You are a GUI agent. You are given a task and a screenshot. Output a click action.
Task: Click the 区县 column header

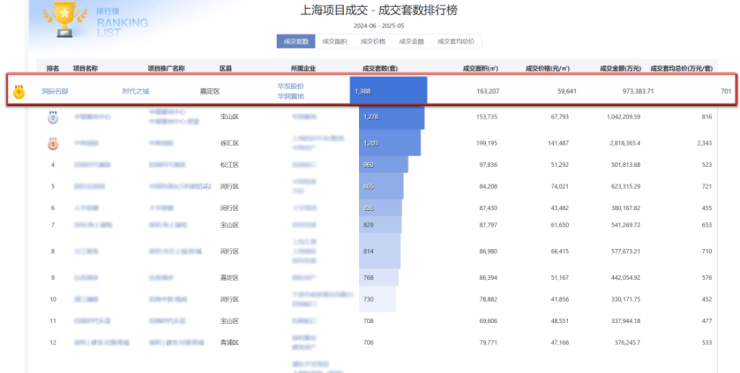226,68
